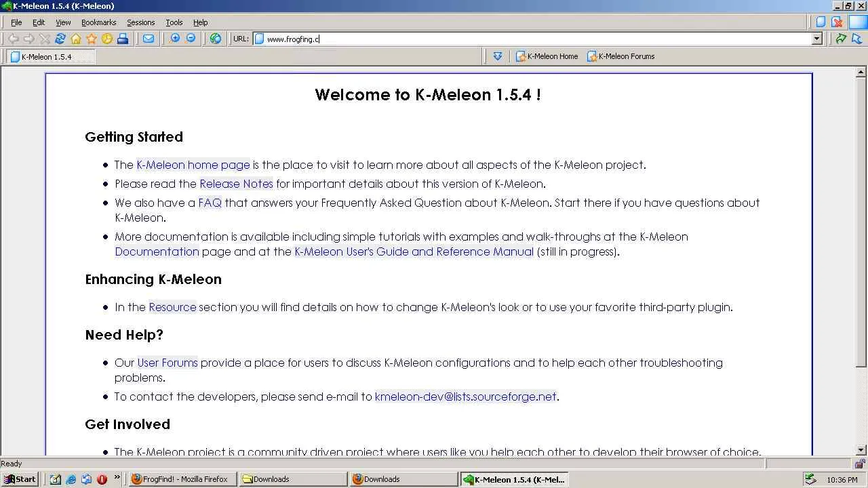This screenshot has width=868, height=488.
Task: Open the Help menu
Action: 201,22
